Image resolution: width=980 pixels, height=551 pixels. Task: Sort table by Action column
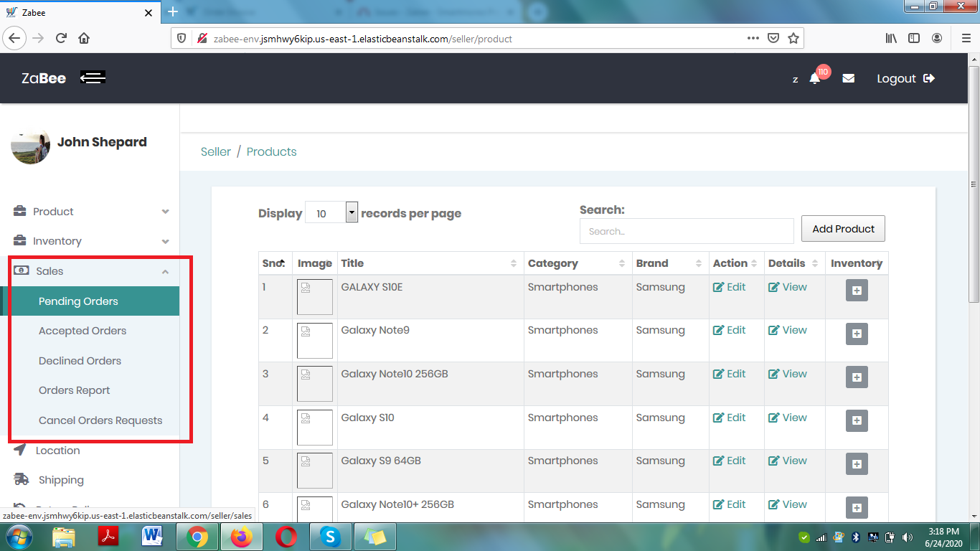tap(736, 263)
